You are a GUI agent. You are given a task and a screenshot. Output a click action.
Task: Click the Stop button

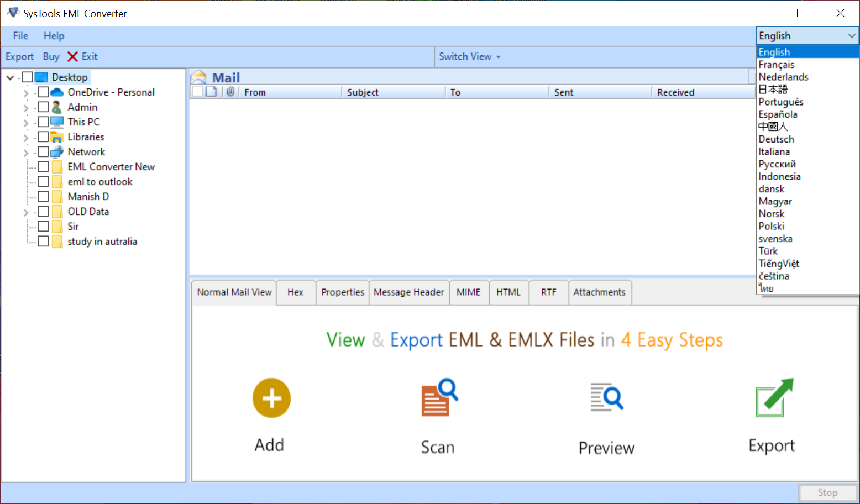[828, 492]
